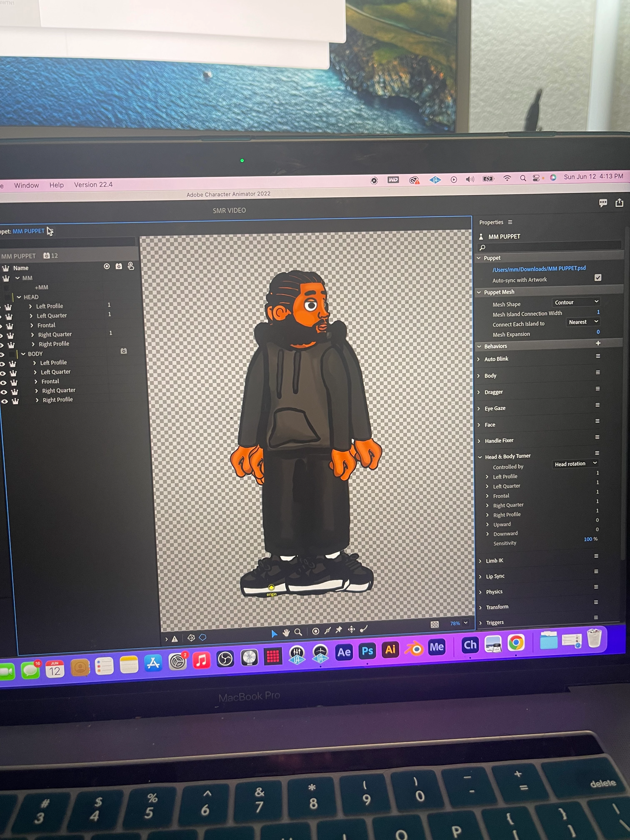Toggle transparency checkerboard background icon
Screen dimensions: 630x840
pyautogui.click(x=435, y=624)
